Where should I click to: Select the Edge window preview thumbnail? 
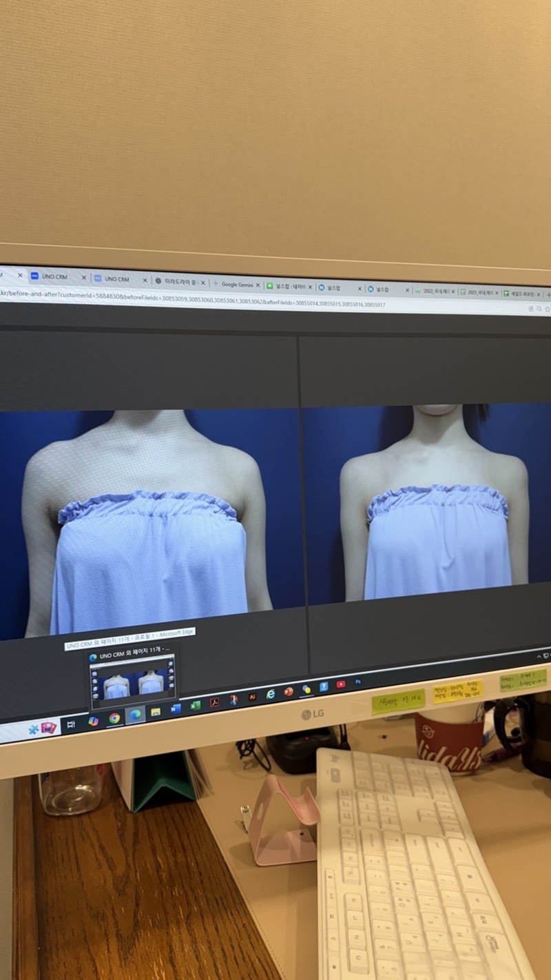(x=131, y=682)
